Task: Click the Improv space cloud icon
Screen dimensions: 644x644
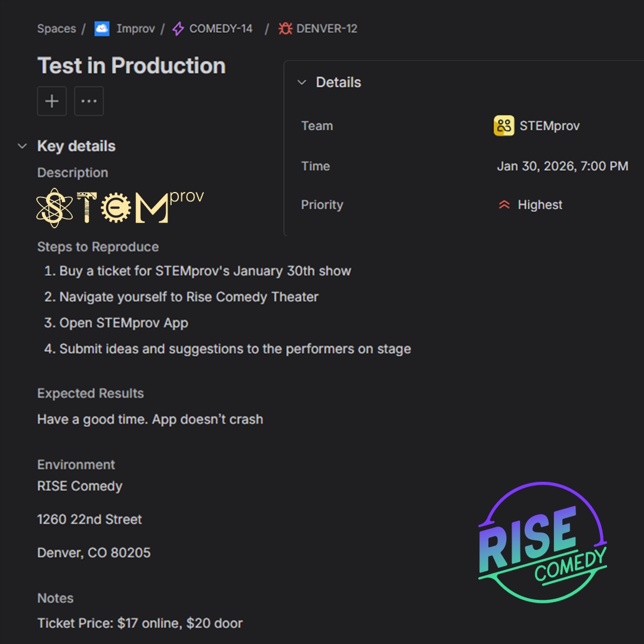Action: pos(102,29)
